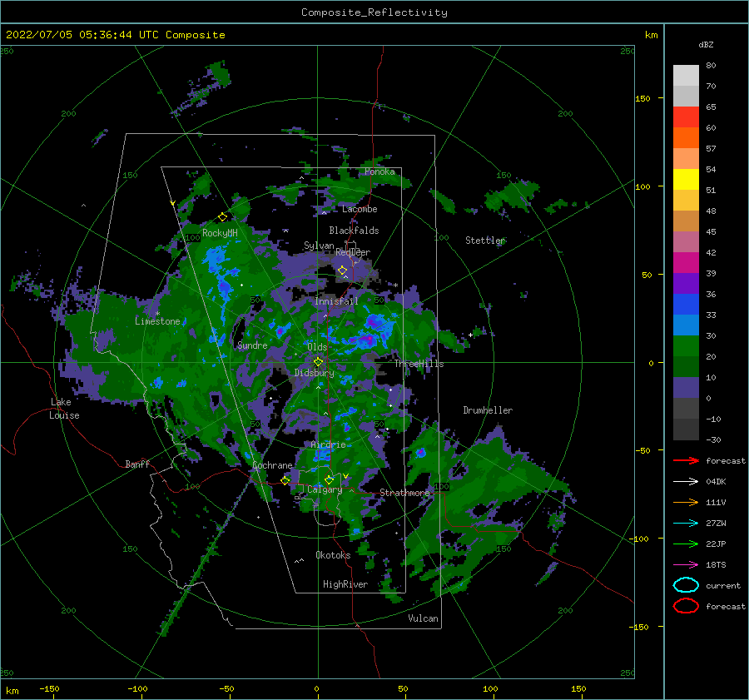Click the magenta 18TS arrow legend icon
Screen dimensions: 749x700
coord(686,565)
